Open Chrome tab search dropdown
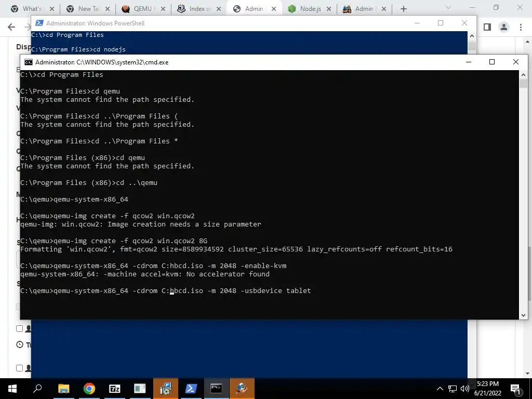This screenshot has width=532, height=399. point(448,7)
